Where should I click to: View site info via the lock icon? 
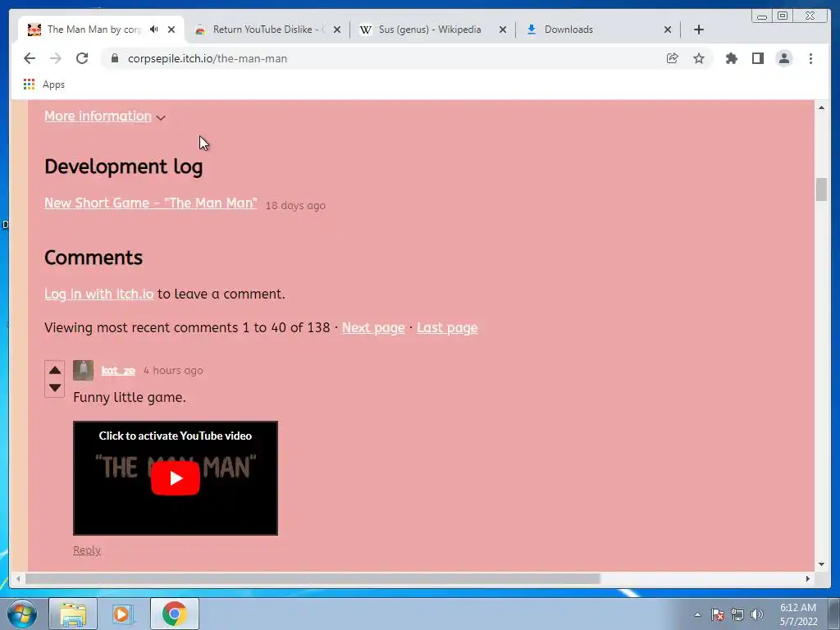[115, 58]
